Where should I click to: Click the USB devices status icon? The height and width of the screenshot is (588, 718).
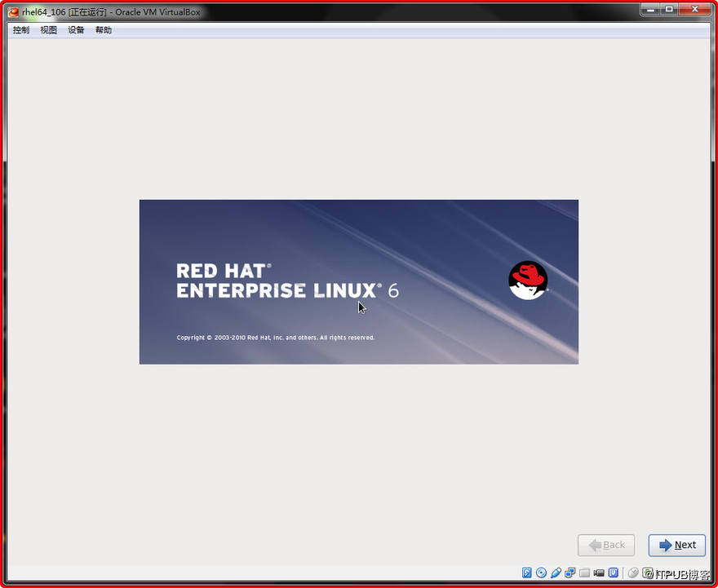(x=556, y=573)
